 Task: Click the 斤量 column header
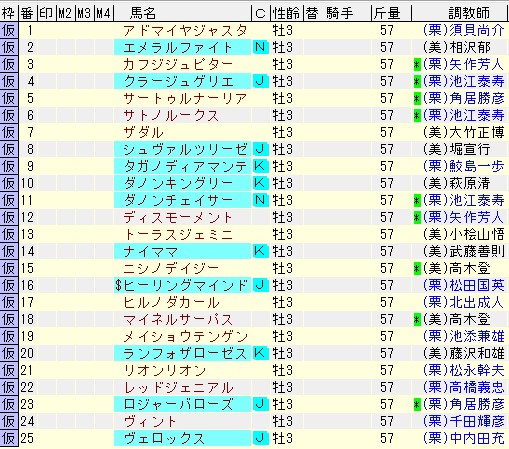pos(387,13)
